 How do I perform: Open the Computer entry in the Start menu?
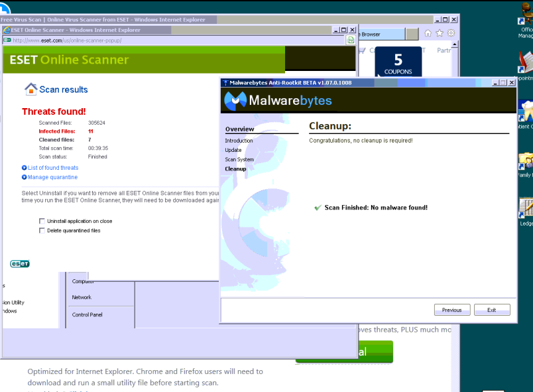[x=83, y=281]
